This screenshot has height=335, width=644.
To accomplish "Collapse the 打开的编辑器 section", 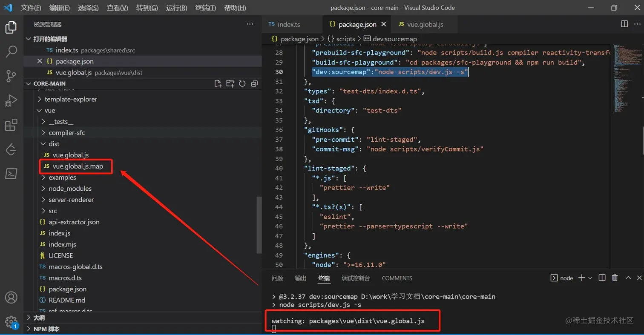I will coord(143,39).
